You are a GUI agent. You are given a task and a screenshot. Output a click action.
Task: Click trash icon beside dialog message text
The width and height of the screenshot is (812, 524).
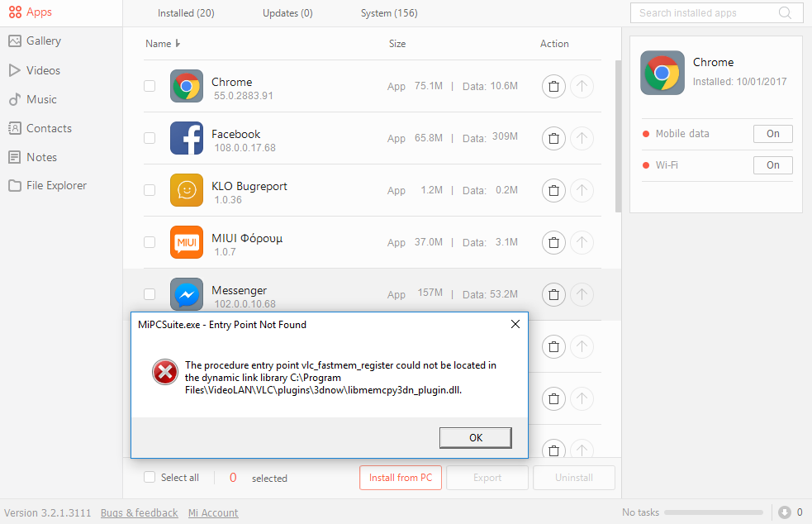tap(553, 398)
